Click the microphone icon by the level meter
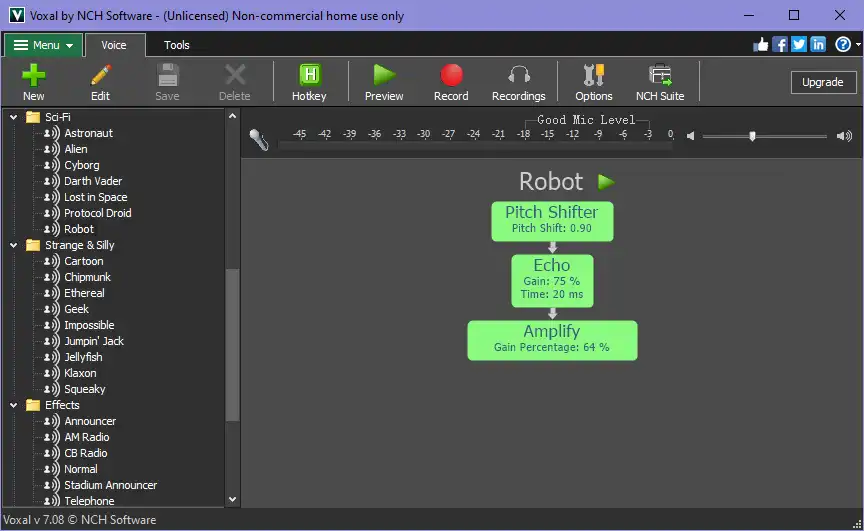 tap(258, 139)
